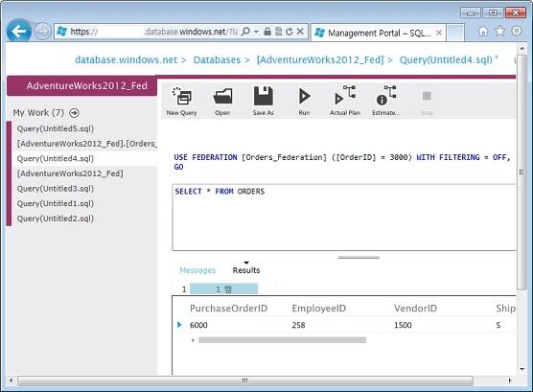The image size is (533, 392).
Task: Click the results grid horizontal scrollbar
Action: (x=282, y=340)
